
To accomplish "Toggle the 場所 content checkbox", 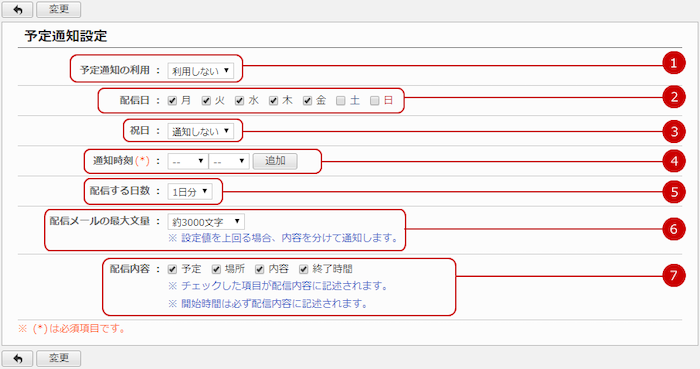I will (216, 269).
